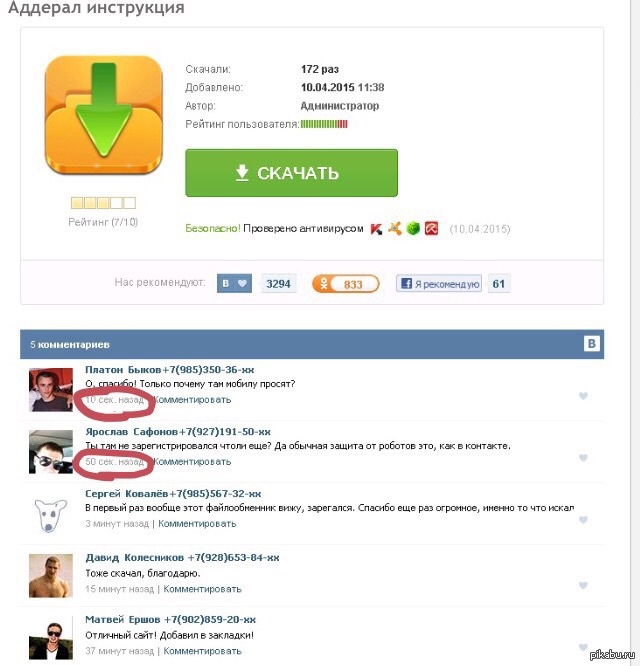Image resolution: width=640 pixels, height=666 pixels.
Task: Like Платон Быков's comment with heart
Action: 583,396
